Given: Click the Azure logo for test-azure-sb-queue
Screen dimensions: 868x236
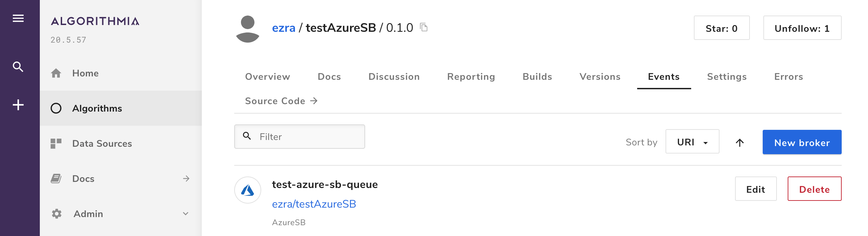Looking at the screenshot, I should 248,190.
